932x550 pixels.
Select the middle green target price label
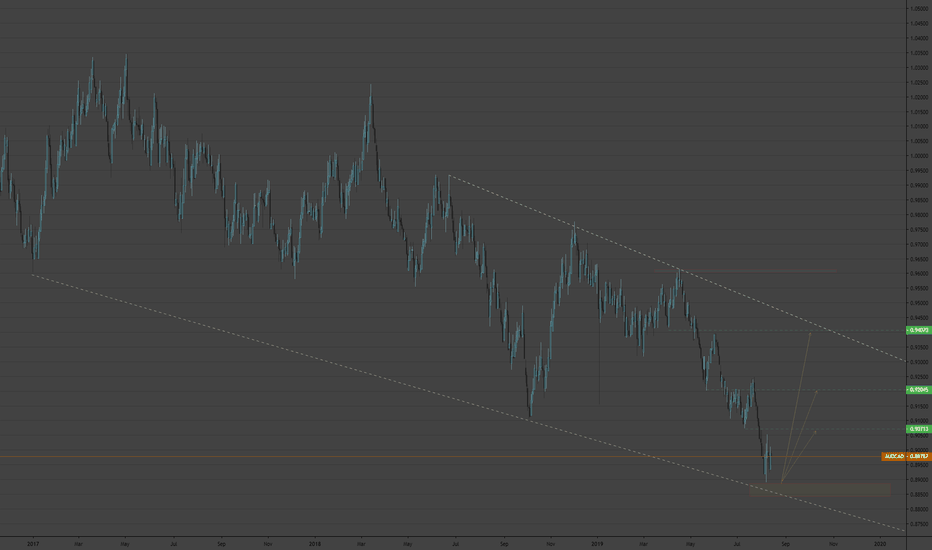pyautogui.click(x=918, y=390)
